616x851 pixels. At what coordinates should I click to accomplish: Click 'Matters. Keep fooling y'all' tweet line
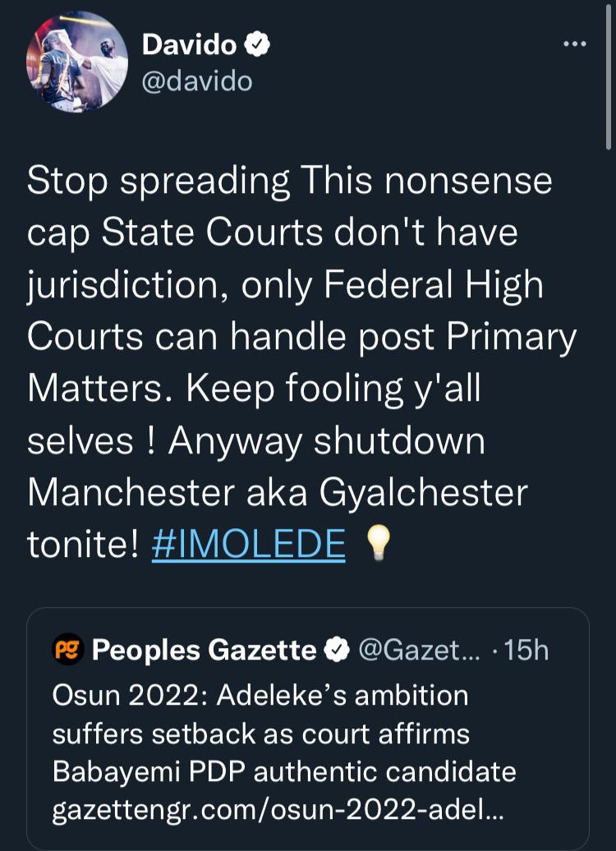pyautogui.click(x=254, y=390)
